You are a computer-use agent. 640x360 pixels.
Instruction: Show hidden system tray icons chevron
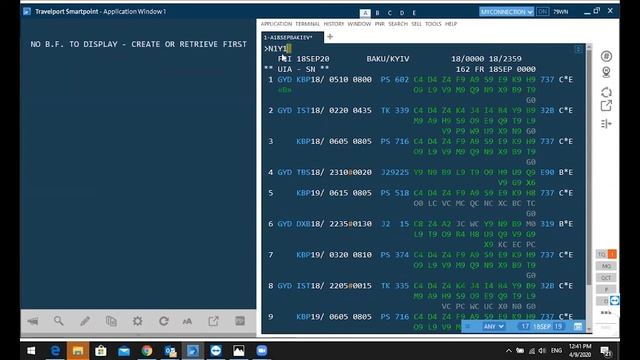click(x=509, y=351)
